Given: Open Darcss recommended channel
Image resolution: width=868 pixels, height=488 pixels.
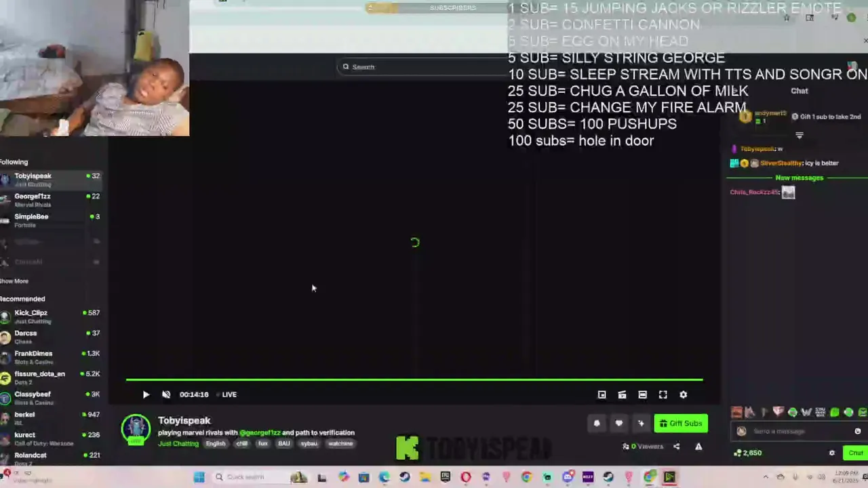Looking at the screenshot, I should [x=51, y=337].
